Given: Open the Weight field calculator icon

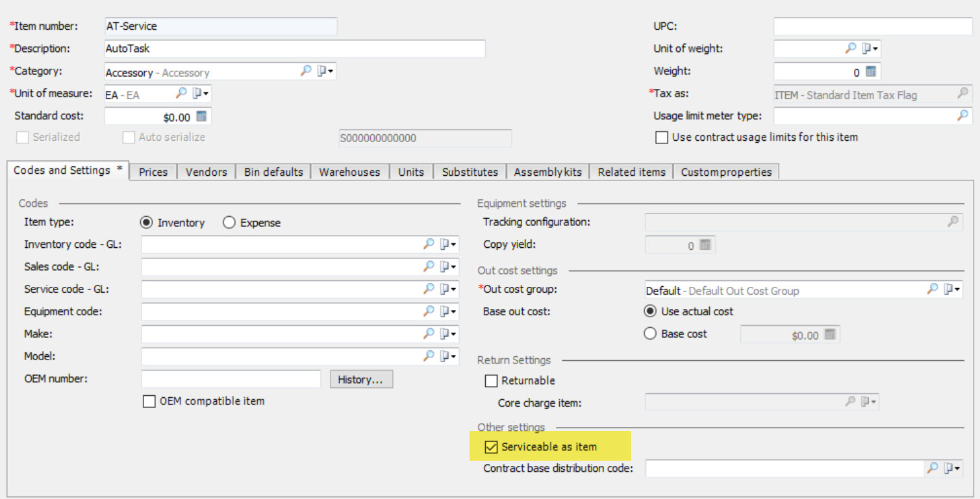Looking at the screenshot, I should pos(871,71).
